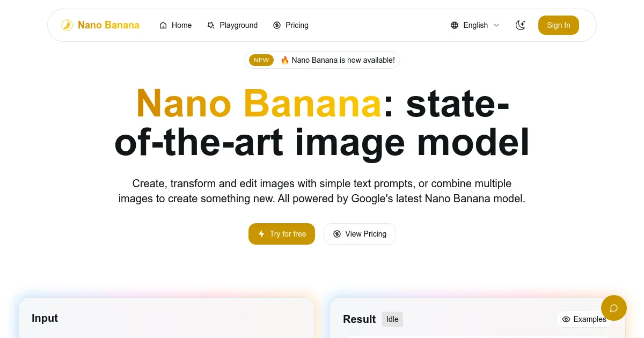
Task: Click the eye icon on Examples button
Action: (x=567, y=319)
